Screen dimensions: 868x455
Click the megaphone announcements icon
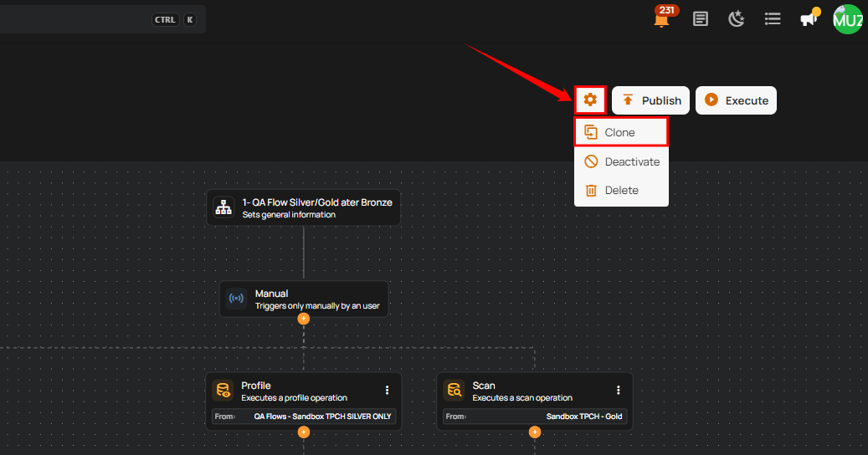pos(808,18)
